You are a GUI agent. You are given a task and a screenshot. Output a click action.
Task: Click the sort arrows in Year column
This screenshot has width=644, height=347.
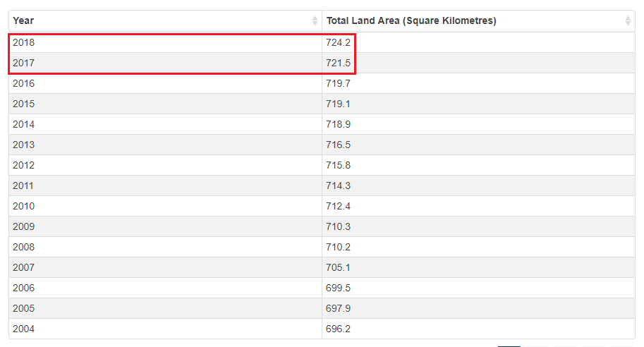(x=315, y=21)
